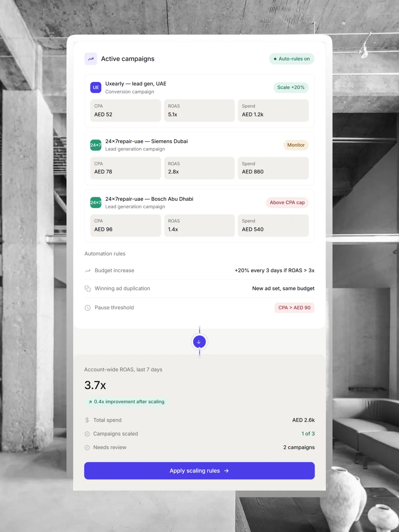The height and width of the screenshot is (532, 399).
Task: Click the Active campaigns trend chart icon
Action: point(91,59)
